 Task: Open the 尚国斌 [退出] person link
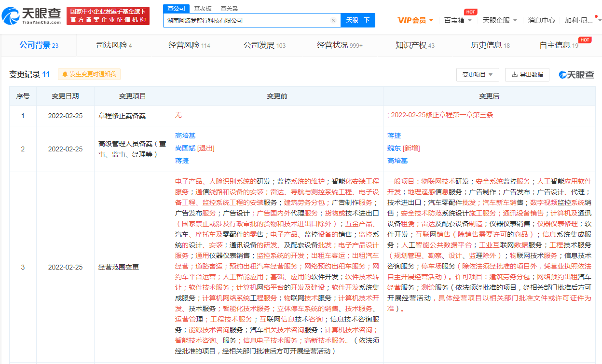194,148
